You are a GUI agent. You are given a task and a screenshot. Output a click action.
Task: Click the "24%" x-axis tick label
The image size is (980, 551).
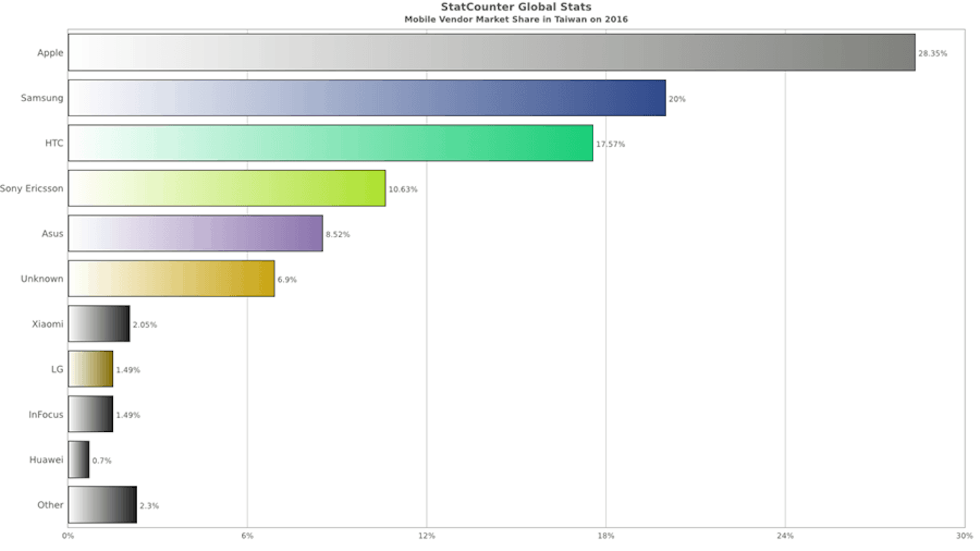[785, 536]
